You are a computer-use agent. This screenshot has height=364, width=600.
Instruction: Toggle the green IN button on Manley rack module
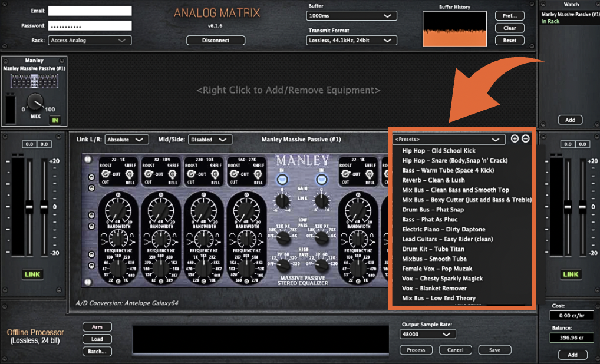tap(55, 120)
